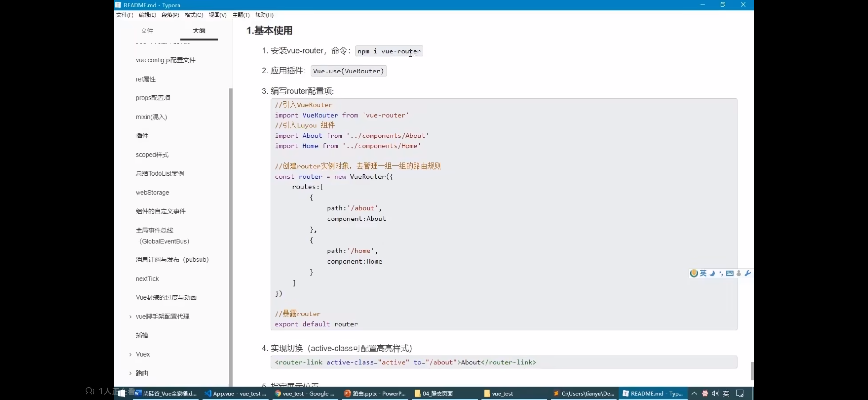Click the npm i vue-router inline code
Screen dimensions: 868x400
(389, 51)
